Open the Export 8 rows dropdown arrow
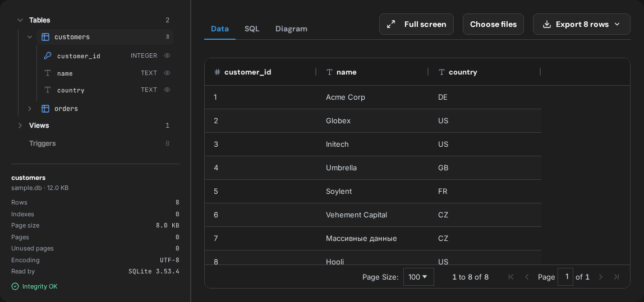 (x=617, y=24)
